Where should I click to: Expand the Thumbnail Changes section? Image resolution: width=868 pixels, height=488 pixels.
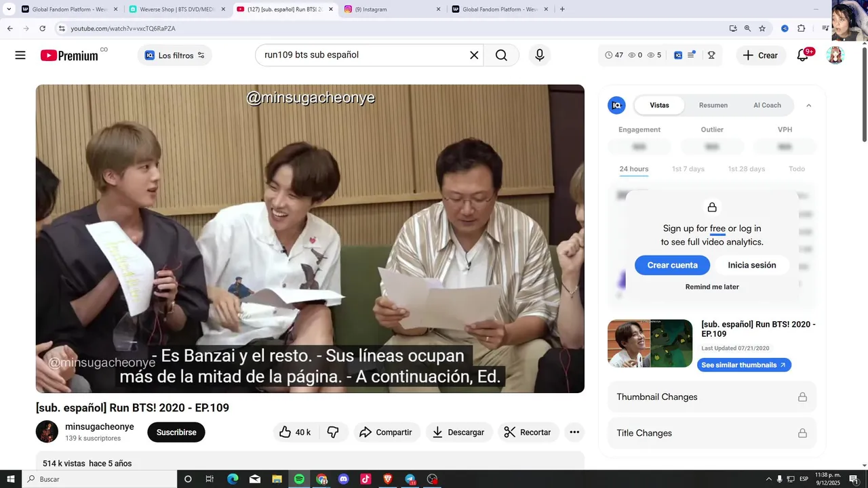pyautogui.click(x=712, y=397)
